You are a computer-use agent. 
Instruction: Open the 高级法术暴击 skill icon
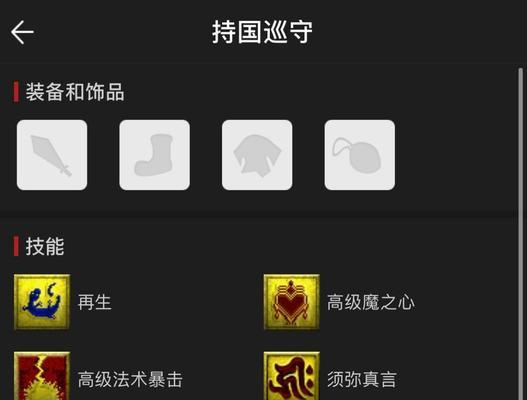point(42,376)
